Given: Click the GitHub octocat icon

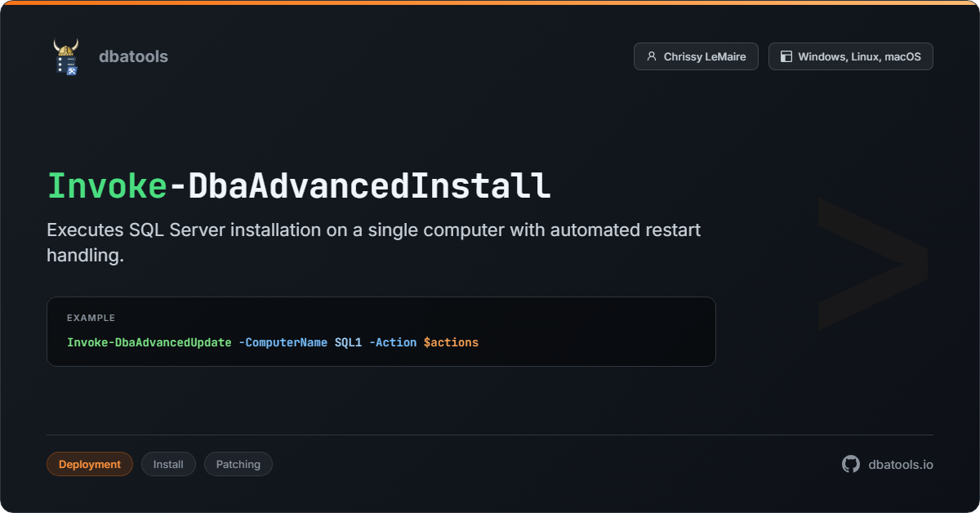Looking at the screenshot, I should pos(851,464).
